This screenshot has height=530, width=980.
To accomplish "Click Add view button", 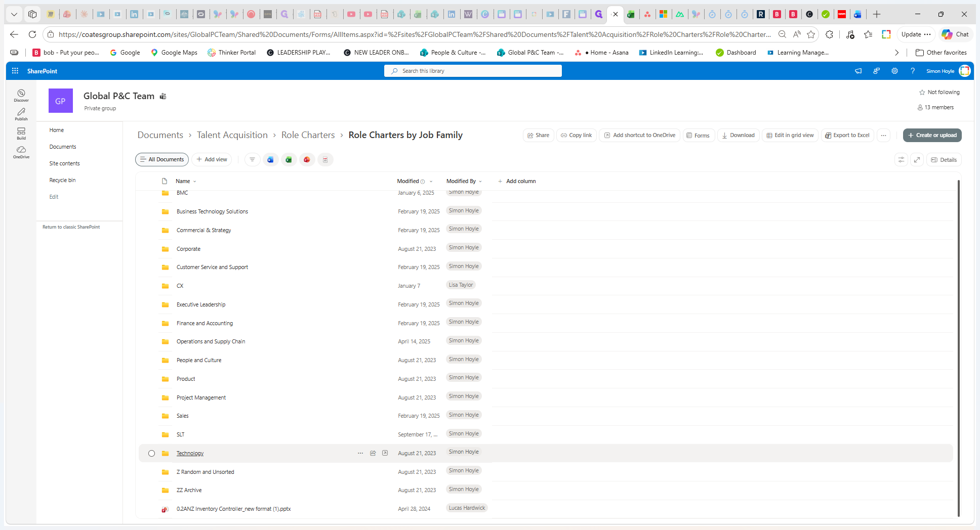I will tap(212, 160).
